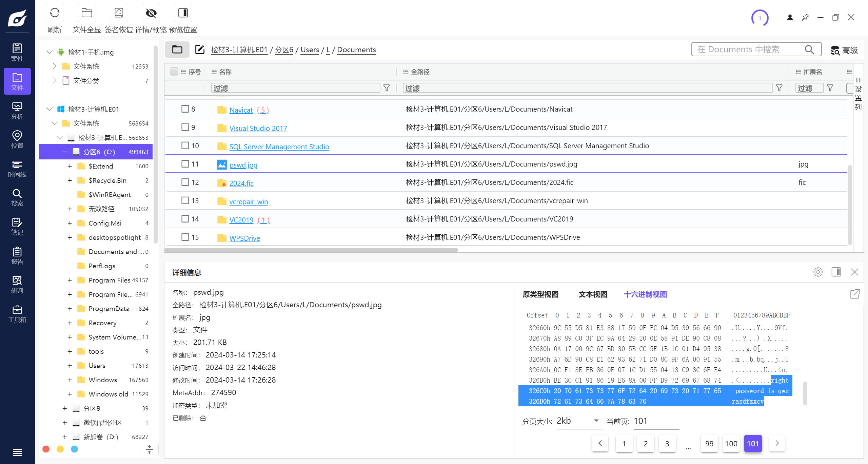Open the 工具箱 toolbox sidebar icon
This screenshot has width=868, height=464.
click(x=17, y=314)
